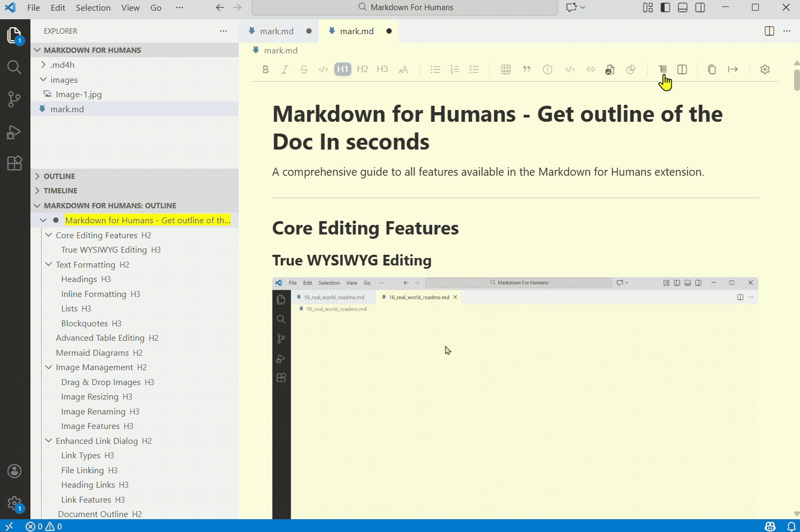Expand the OUTLINE section
800x532 pixels.
click(x=37, y=176)
